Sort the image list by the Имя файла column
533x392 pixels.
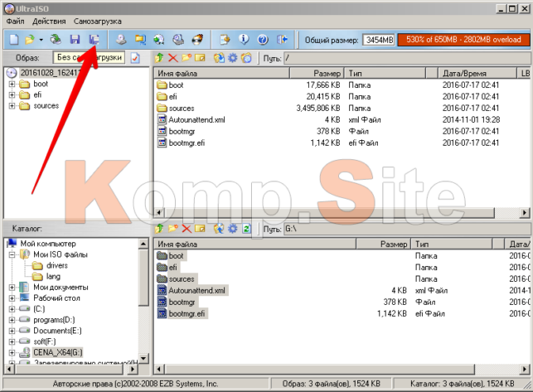[x=221, y=73]
